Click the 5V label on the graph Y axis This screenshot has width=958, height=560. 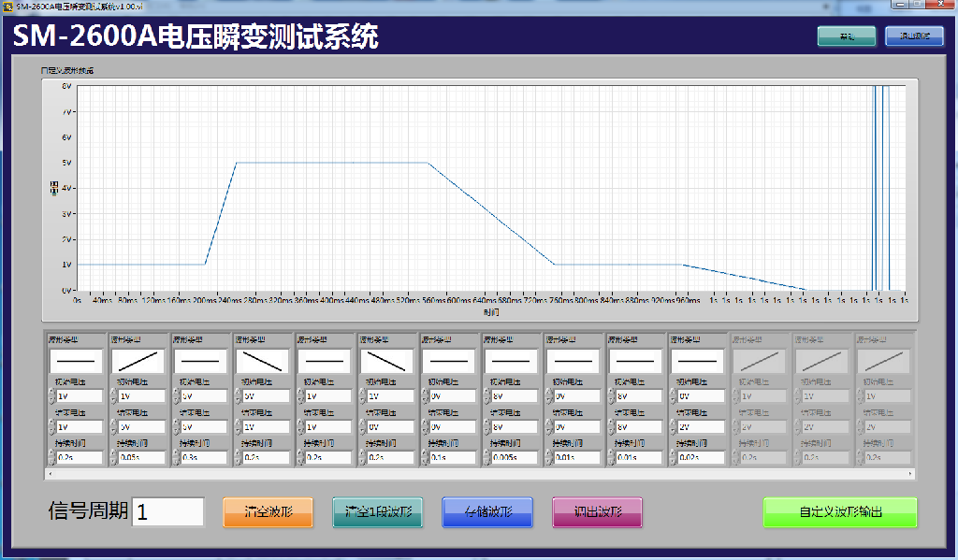click(x=67, y=163)
